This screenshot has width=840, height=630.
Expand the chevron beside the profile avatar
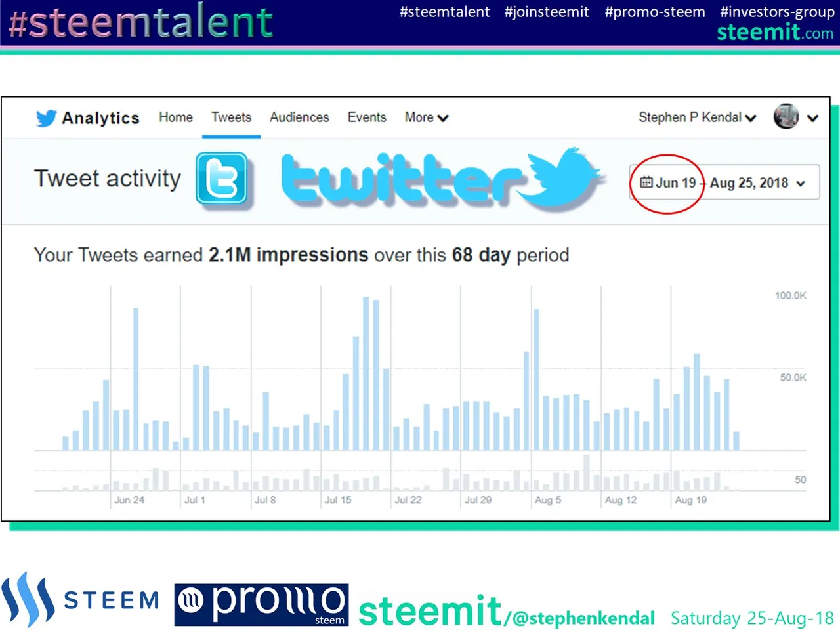812,118
